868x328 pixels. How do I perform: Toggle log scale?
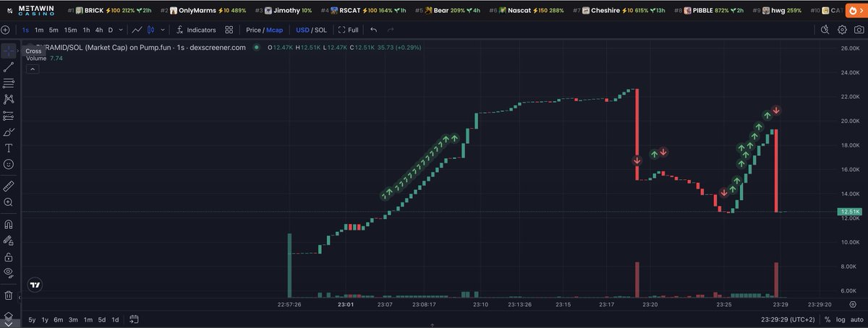[841, 319]
